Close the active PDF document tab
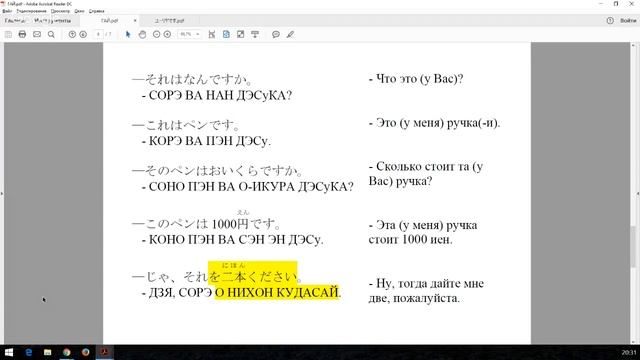 click(135, 20)
